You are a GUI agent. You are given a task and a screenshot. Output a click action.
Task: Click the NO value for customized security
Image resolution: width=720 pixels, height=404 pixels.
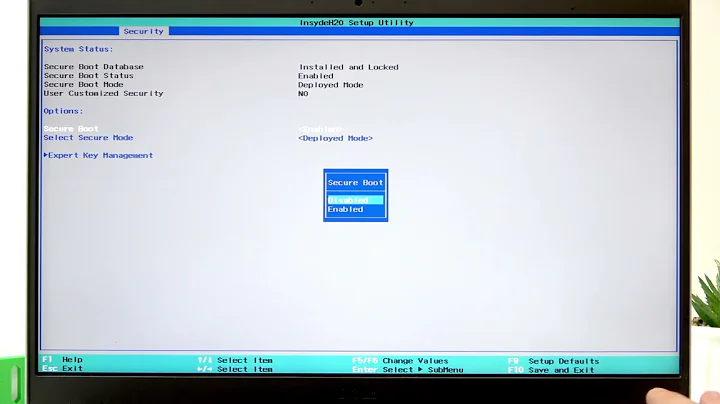point(303,94)
